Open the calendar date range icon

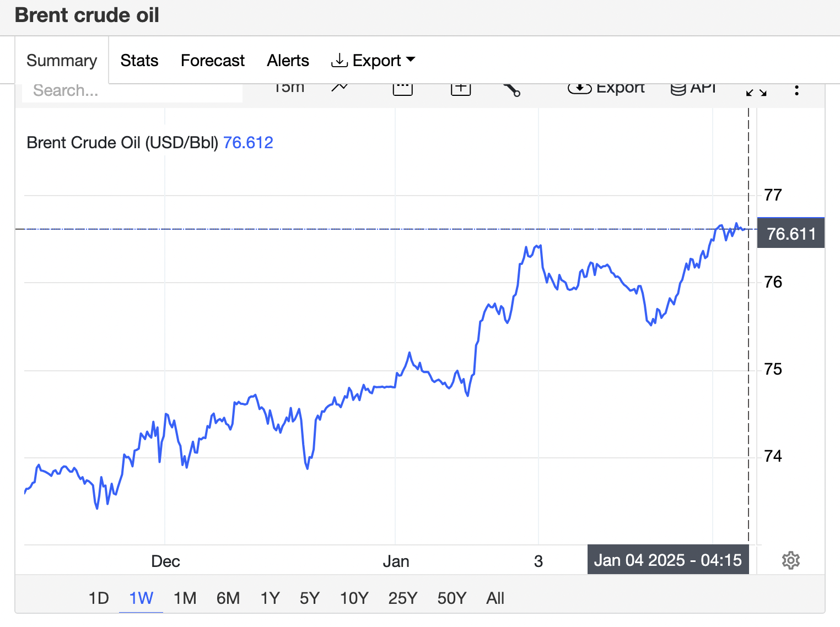(402, 89)
